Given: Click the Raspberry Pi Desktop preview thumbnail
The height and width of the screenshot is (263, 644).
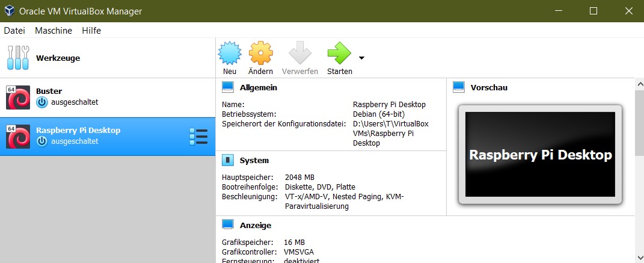Looking at the screenshot, I should [x=540, y=155].
